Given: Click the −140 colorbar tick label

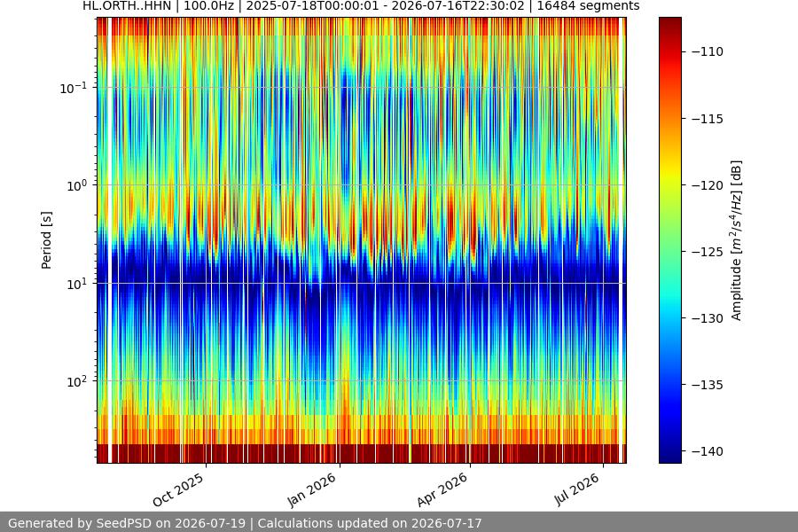Looking at the screenshot, I should coord(708,451).
